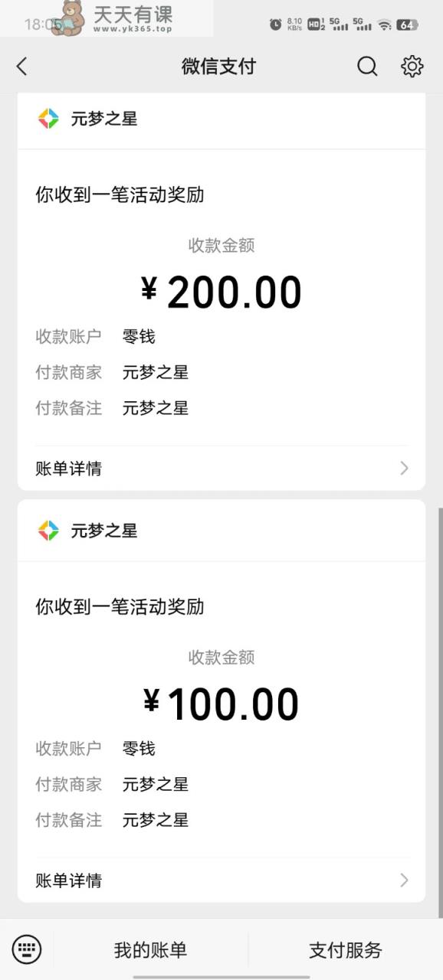Open 账单详情 link in the second card
The height and width of the screenshot is (980, 443).
(68, 880)
